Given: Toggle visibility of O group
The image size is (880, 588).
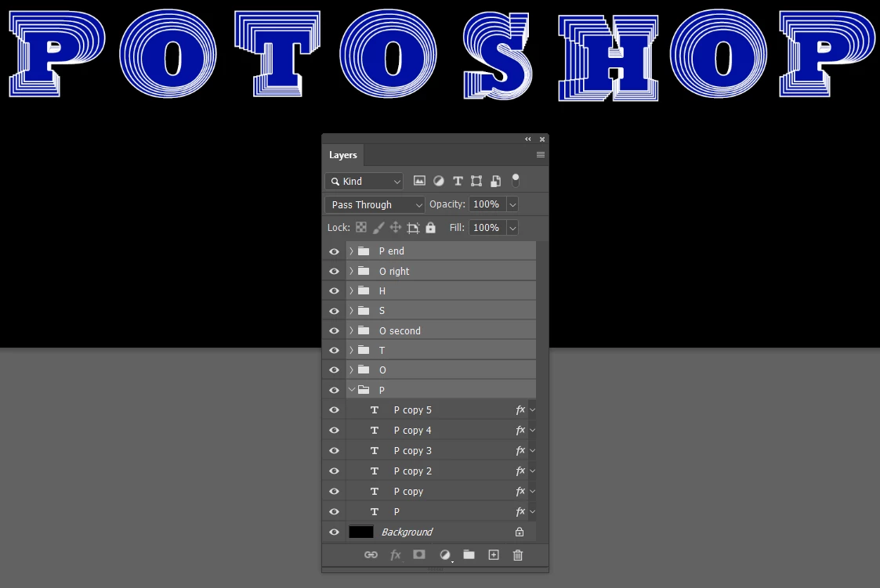Looking at the screenshot, I should pyautogui.click(x=334, y=370).
